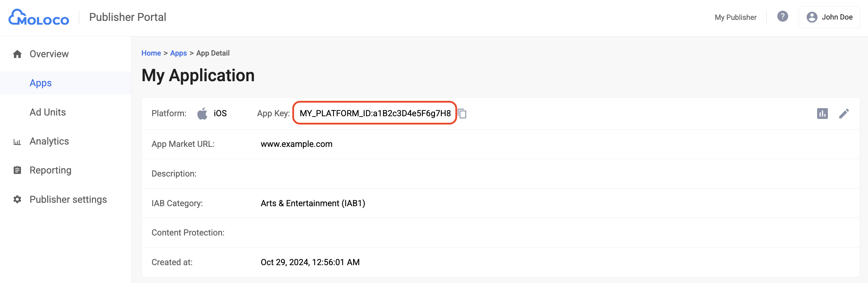Click the John Doe avatar icon
The width and height of the screenshot is (868, 283).
[812, 17]
